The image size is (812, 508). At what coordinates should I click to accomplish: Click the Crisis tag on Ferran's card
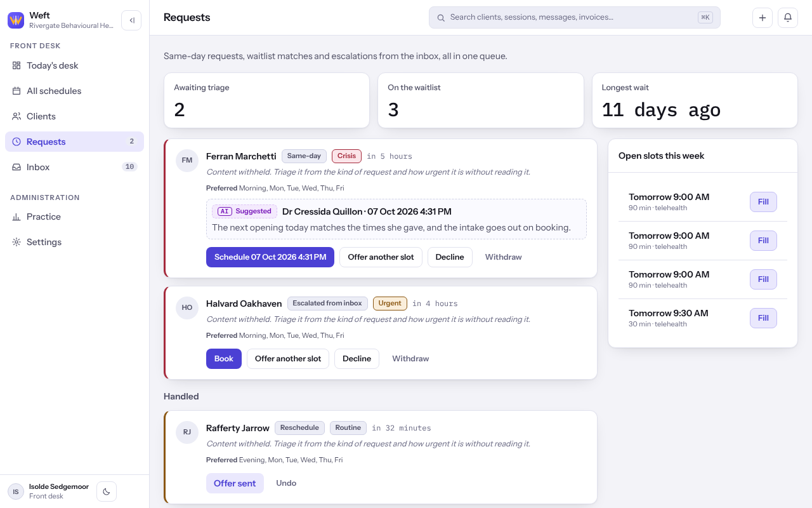pos(346,156)
